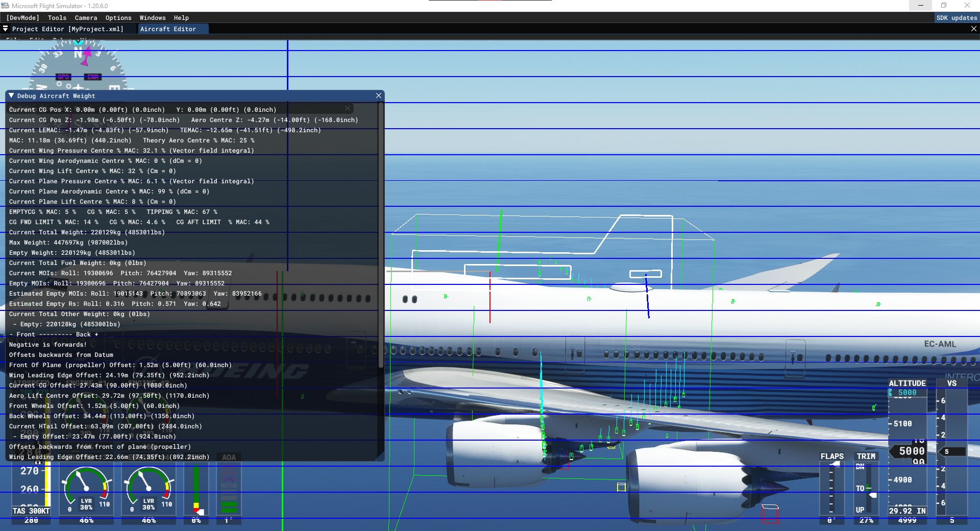Click the compass heading indicator

(78, 66)
